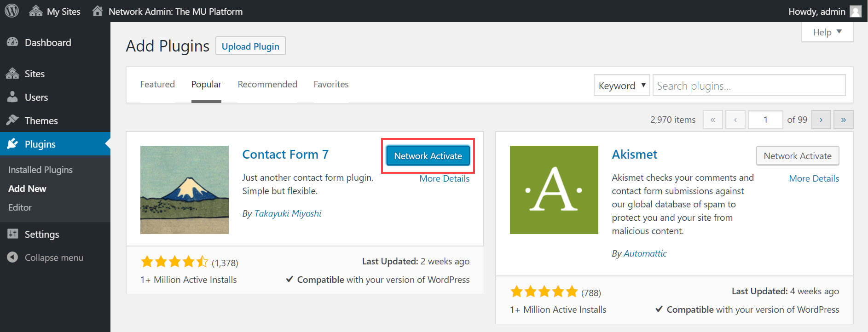
Task: Click the Network Admin home icon
Action: (x=97, y=11)
